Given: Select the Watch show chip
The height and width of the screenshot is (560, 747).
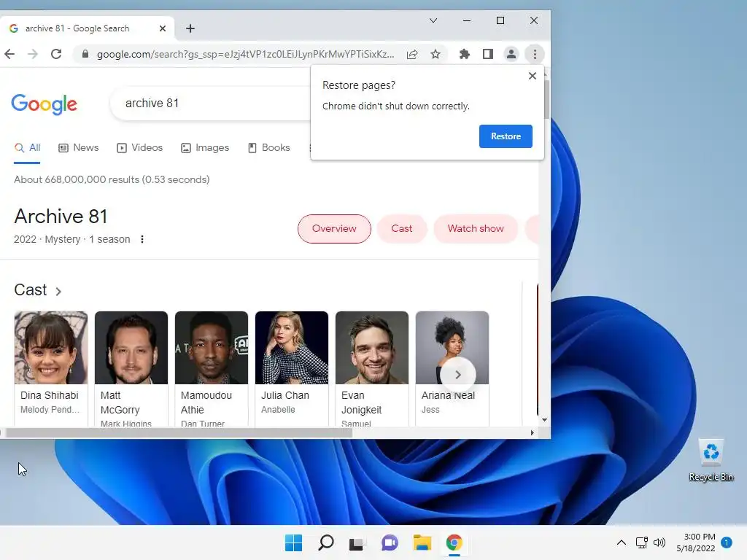Looking at the screenshot, I should (476, 228).
